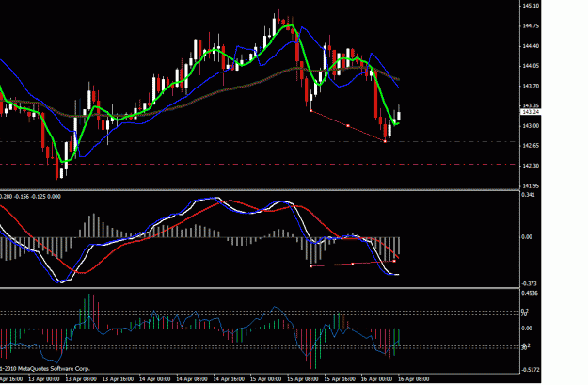This screenshot has height=385, width=588.
Task: Click the 14 Apr 00:00 time label
Action: (x=155, y=379)
